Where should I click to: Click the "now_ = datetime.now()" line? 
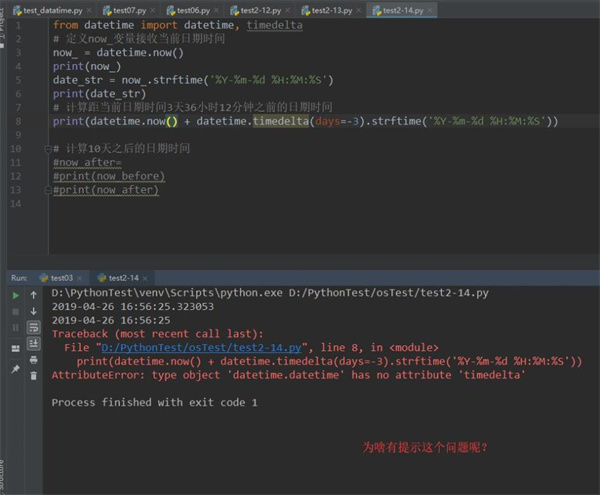[118, 53]
